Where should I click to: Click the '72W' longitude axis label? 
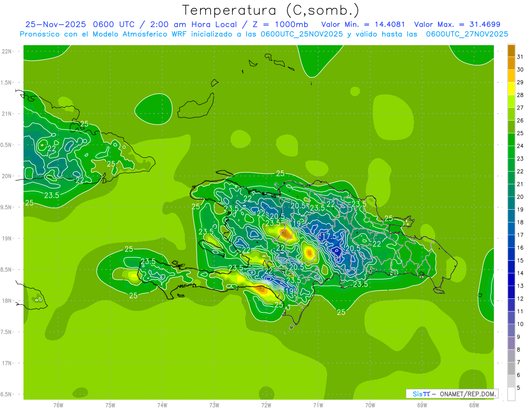coord(266,405)
